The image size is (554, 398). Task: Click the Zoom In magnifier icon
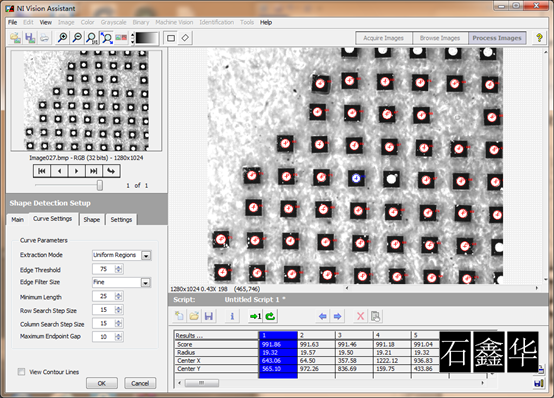pos(62,37)
